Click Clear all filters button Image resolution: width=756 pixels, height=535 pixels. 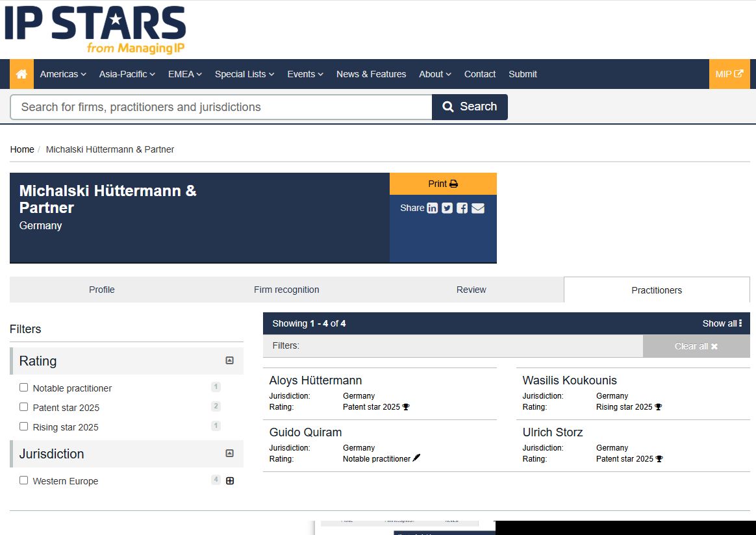[x=696, y=346]
